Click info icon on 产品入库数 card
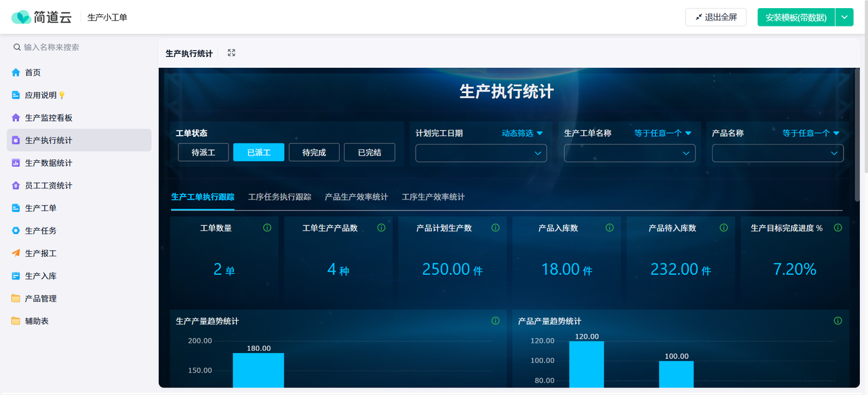 610,228
